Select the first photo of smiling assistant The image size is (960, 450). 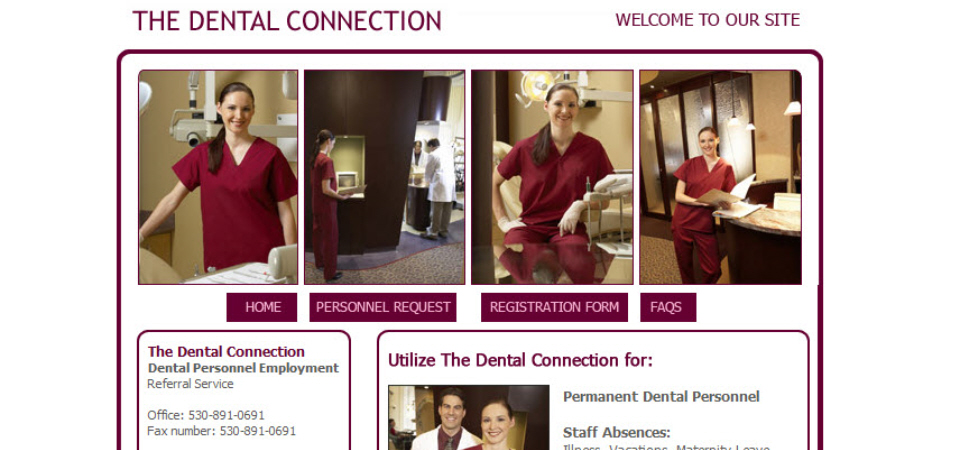click(x=218, y=177)
